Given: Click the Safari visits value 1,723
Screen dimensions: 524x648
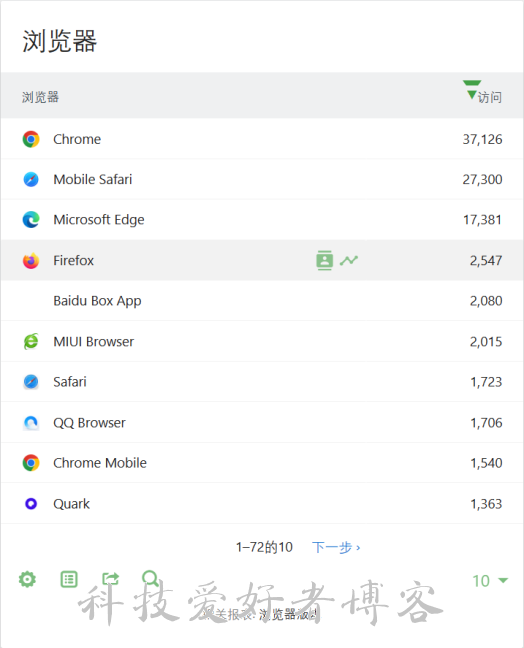Looking at the screenshot, I should click(486, 382).
